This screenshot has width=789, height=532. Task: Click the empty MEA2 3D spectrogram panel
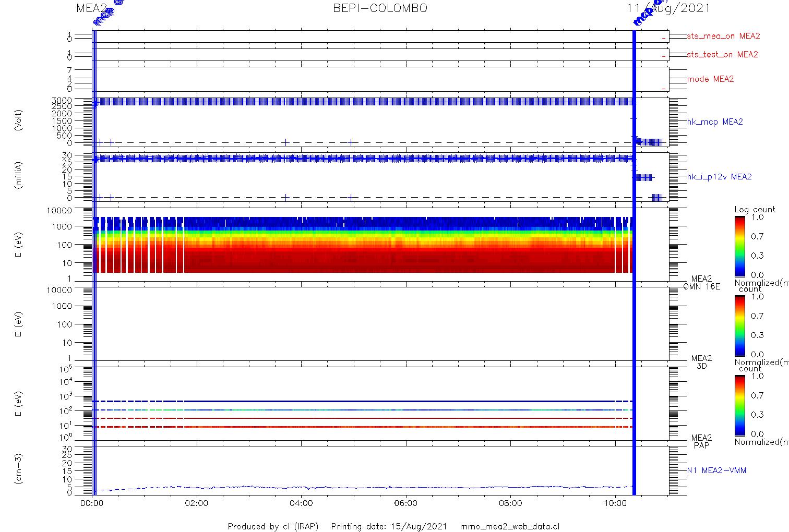pos(380,324)
